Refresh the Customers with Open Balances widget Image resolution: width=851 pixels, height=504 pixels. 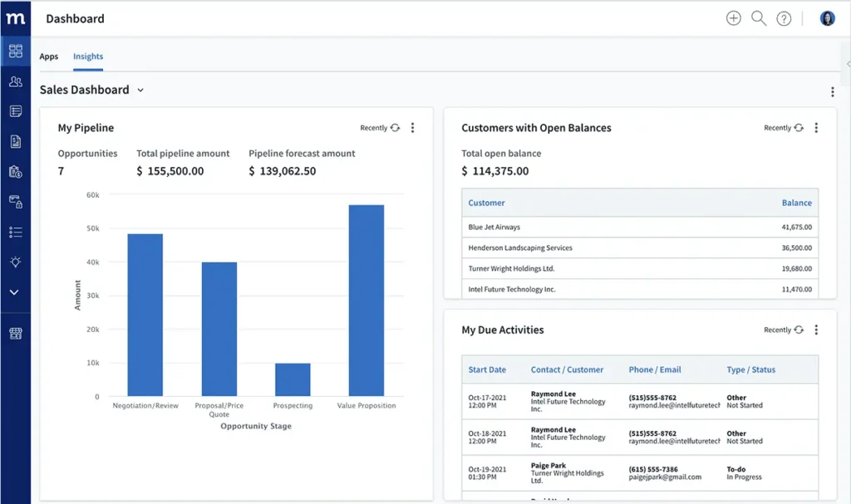click(x=799, y=128)
